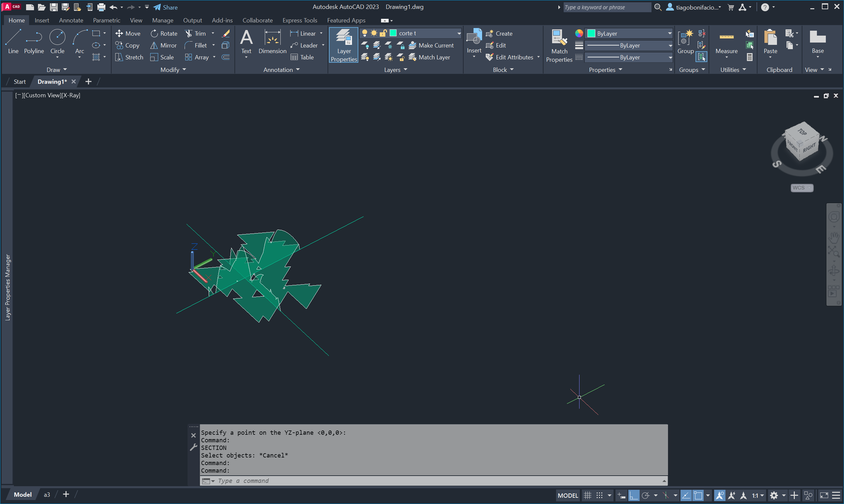Click the ByLayer object color swatch

point(591,33)
